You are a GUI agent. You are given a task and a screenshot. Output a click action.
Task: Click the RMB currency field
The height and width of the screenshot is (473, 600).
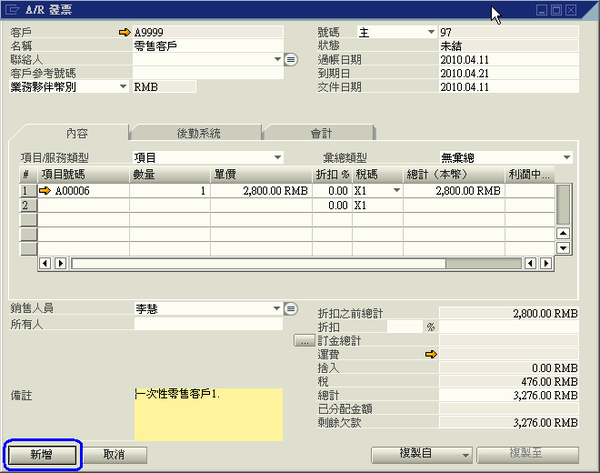tap(164, 87)
